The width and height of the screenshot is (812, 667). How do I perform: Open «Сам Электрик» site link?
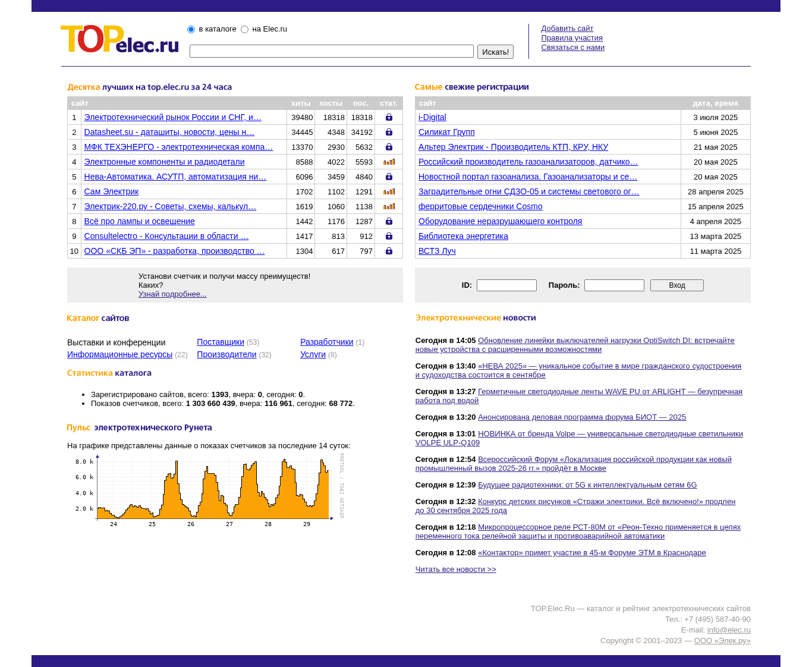tap(111, 191)
